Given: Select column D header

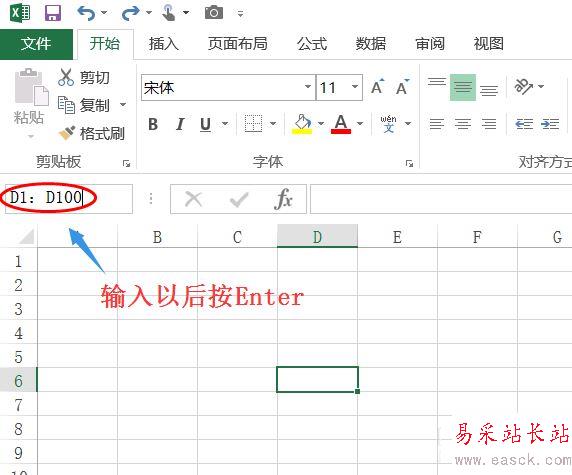Looking at the screenshot, I should pos(317,237).
